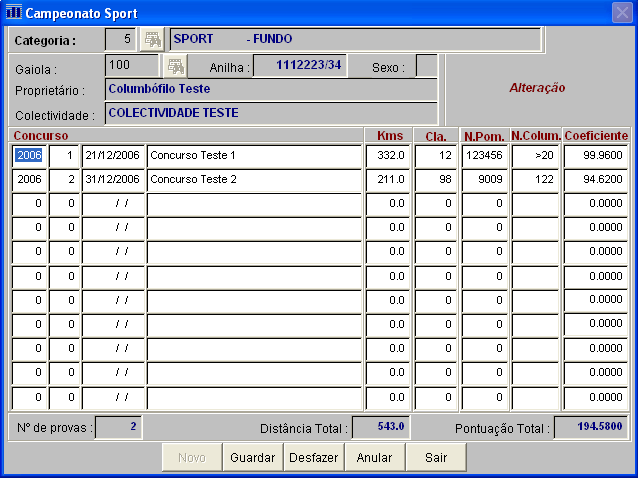Click the Cla. field showing 98

pyautogui.click(x=437, y=180)
